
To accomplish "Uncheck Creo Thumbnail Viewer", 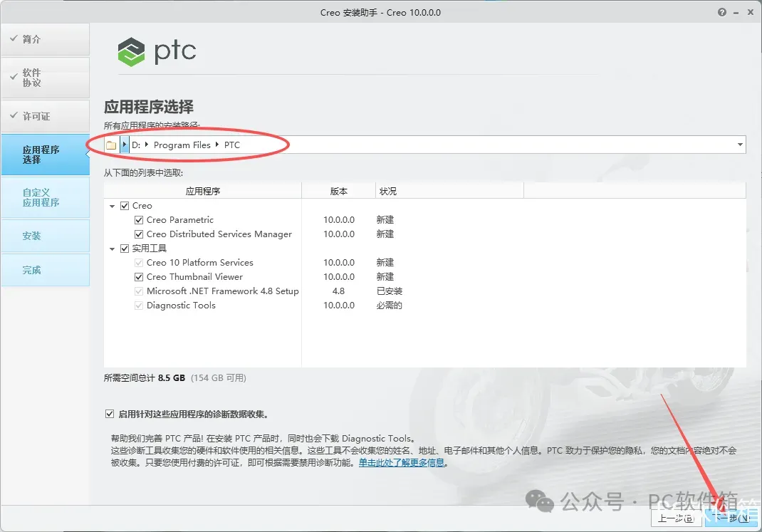I will [x=138, y=277].
